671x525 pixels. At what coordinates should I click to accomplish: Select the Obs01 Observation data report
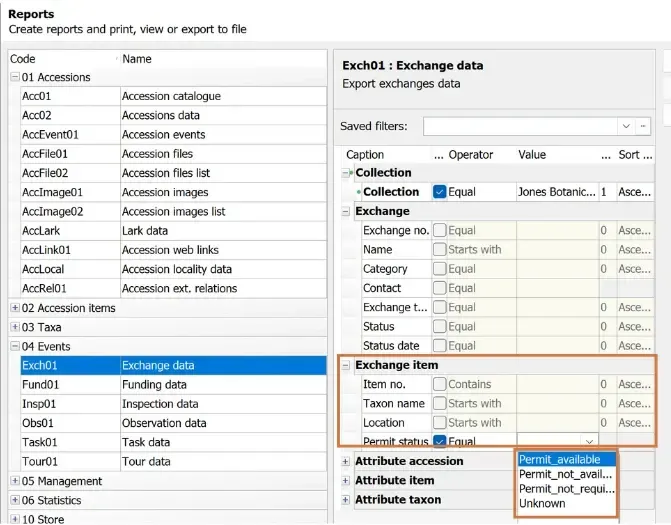coord(173,423)
